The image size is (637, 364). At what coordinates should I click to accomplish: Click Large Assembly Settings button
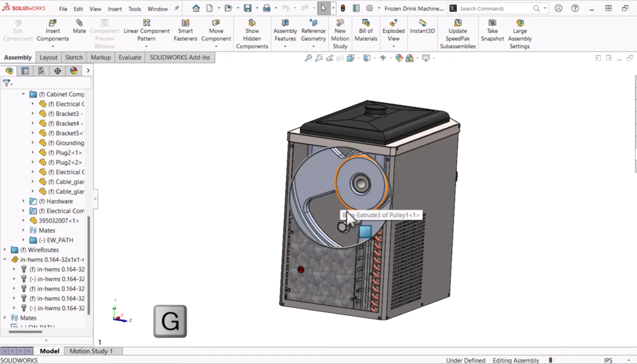click(x=519, y=34)
